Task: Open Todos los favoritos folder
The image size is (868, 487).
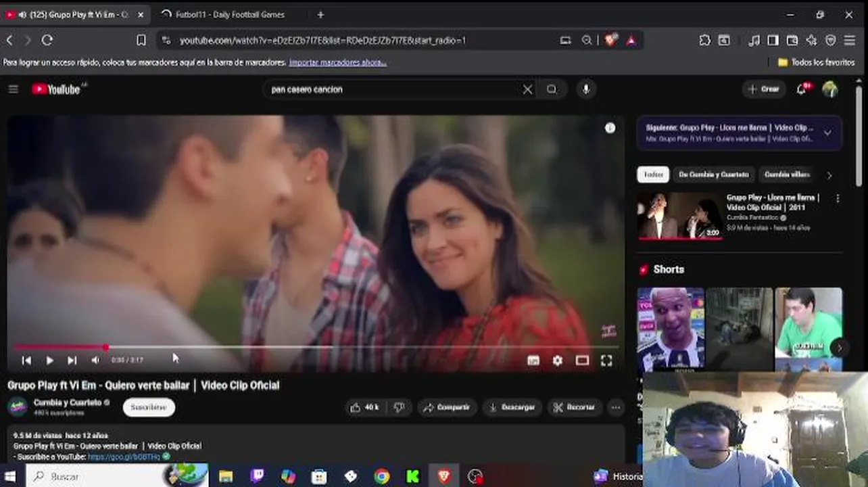Action: pyautogui.click(x=817, y=62)
